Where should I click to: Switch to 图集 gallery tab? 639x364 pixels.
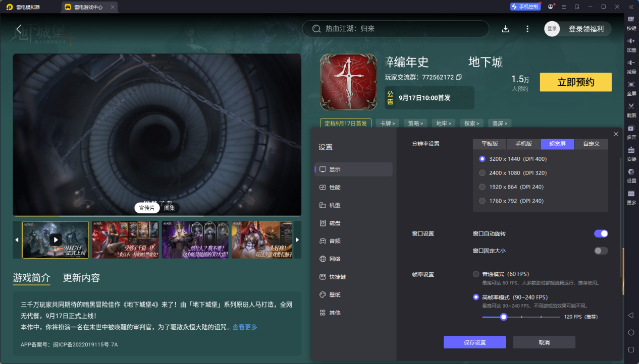pyautogui.click(x=170, y=208)
